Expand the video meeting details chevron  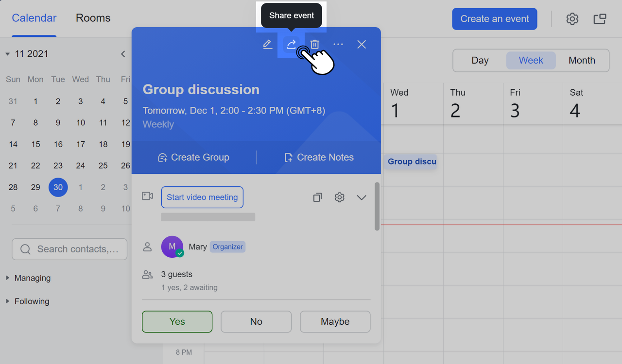click(x=362, y=198)
